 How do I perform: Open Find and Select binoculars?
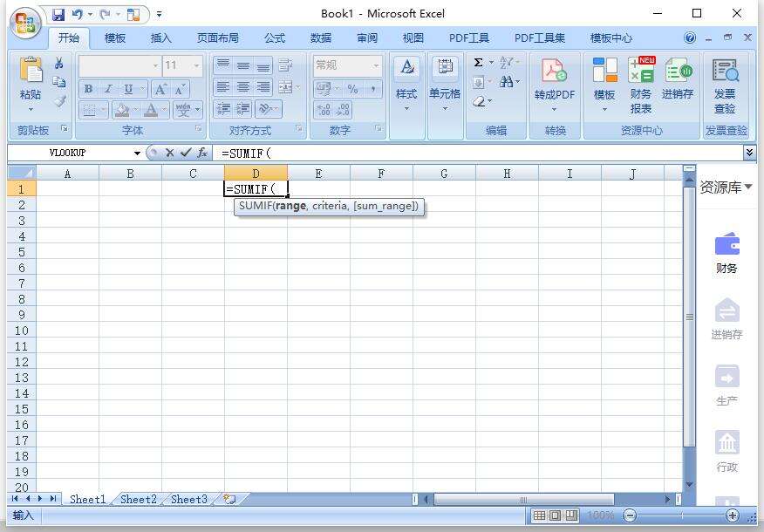[506, 82]
